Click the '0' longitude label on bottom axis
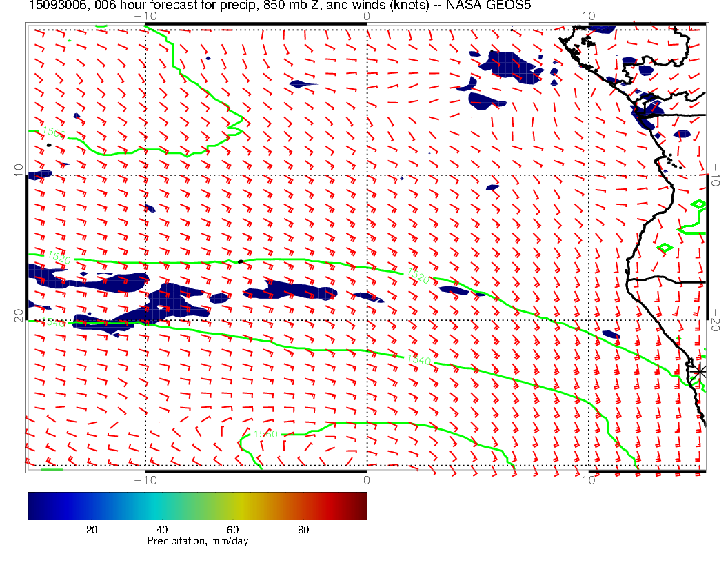The width and height of the screenshot is (728, 563). click(x=367, y=480)
